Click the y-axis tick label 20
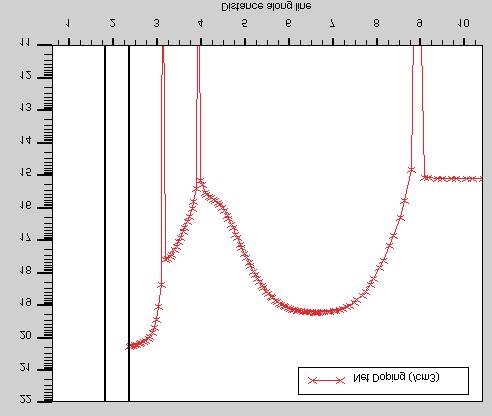Viewport: 492px width, 416px height. (x=25, y=335)
